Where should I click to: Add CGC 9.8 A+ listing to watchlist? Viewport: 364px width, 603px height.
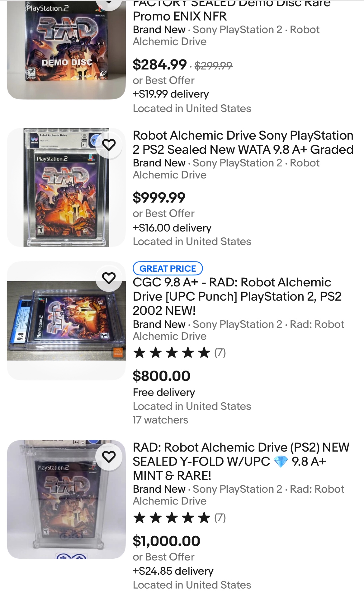pos(109,278)
